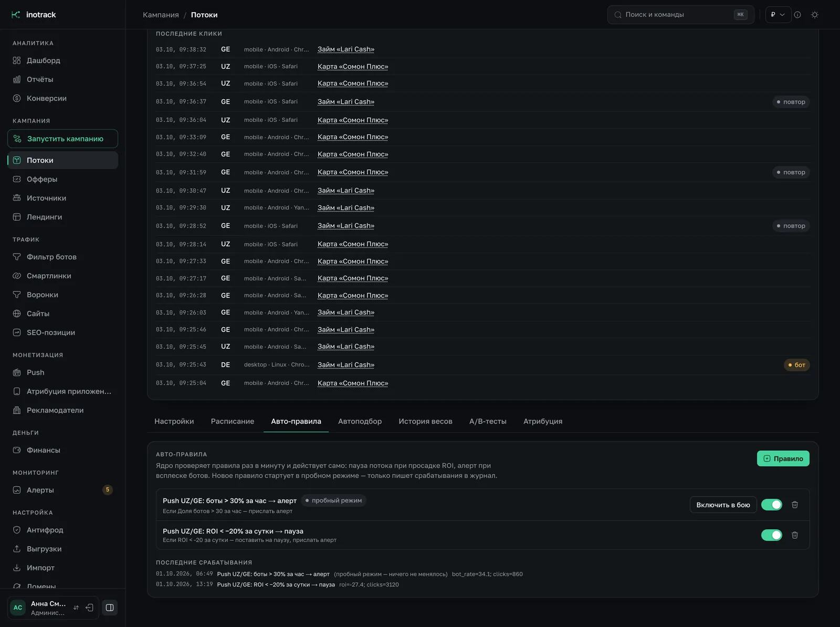Open Лендинги in the sidebar
The width and height of the screenshot is (840, 627).
62,217
